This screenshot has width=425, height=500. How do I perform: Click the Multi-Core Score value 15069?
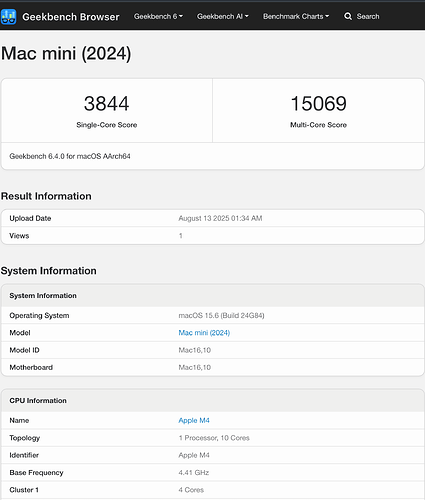(x=319, y=103)
